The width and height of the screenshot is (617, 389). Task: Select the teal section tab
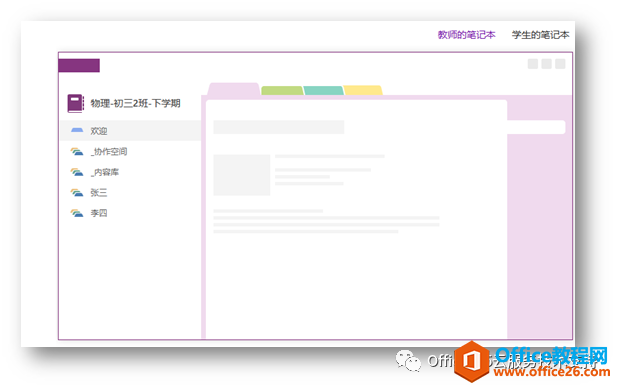click(x=323, y=90)
